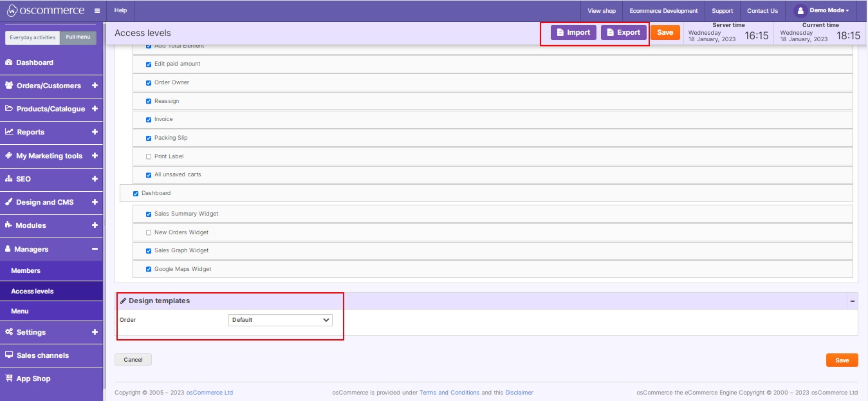This screenshot has width=868, height=401.
Task: Toggle the All unsaved carts checkbox
Action: point(149,174)
